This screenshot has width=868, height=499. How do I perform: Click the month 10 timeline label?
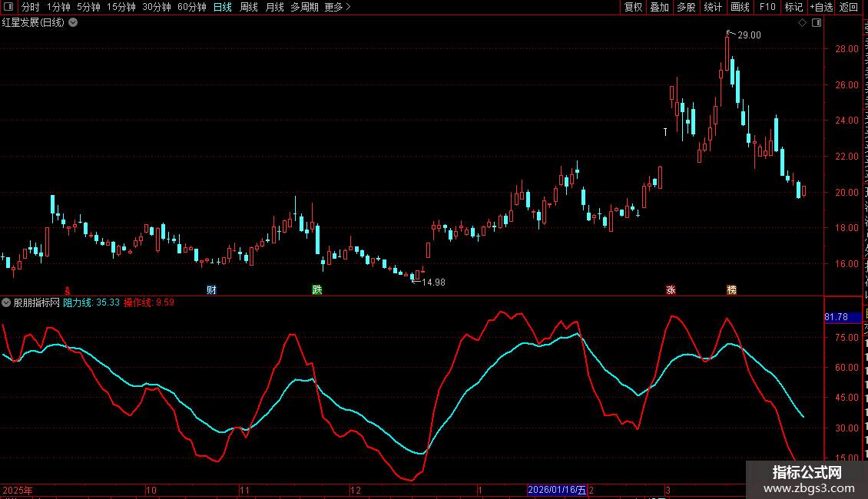click(151, 490)
